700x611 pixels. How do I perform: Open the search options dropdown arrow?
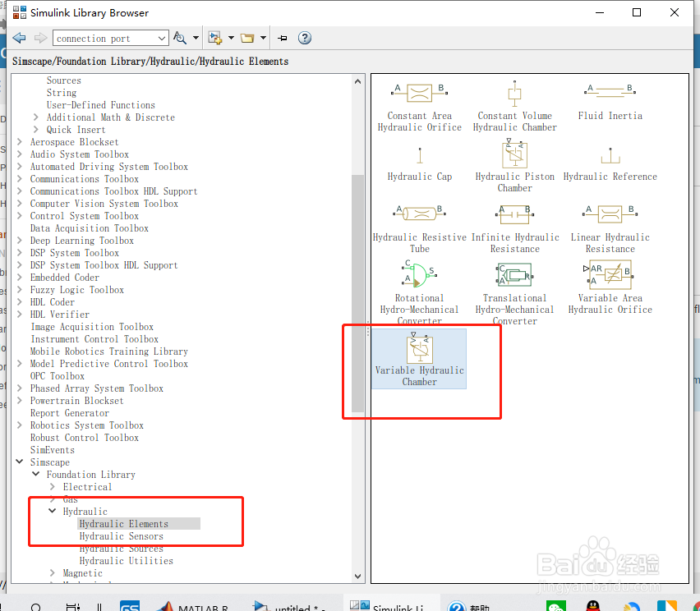click(196, 38)
